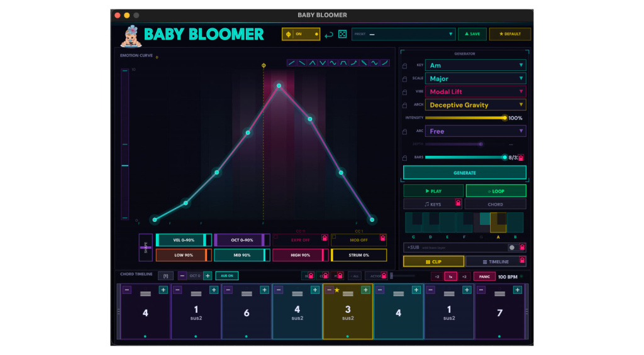Click the undo arrow icon
Screen dimensions: 644x355
coord(328,35)
